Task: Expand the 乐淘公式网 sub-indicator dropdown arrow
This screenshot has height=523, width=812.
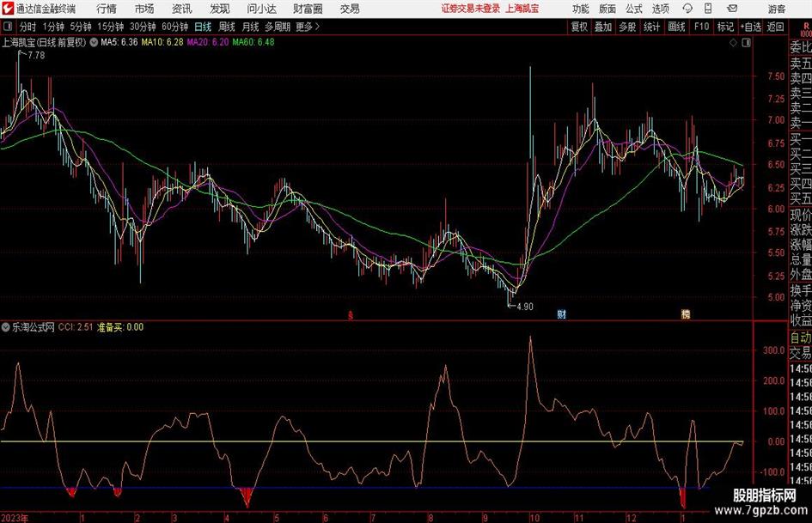Action: pyautogui.click(x=6, y=327)
